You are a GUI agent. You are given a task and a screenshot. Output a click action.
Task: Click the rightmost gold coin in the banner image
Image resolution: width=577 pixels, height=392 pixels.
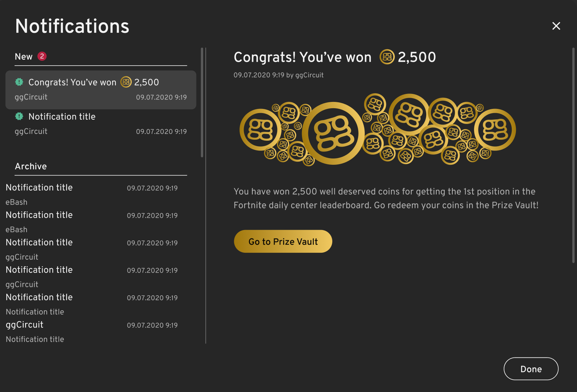pyautogui.click(x=496, y=129)
